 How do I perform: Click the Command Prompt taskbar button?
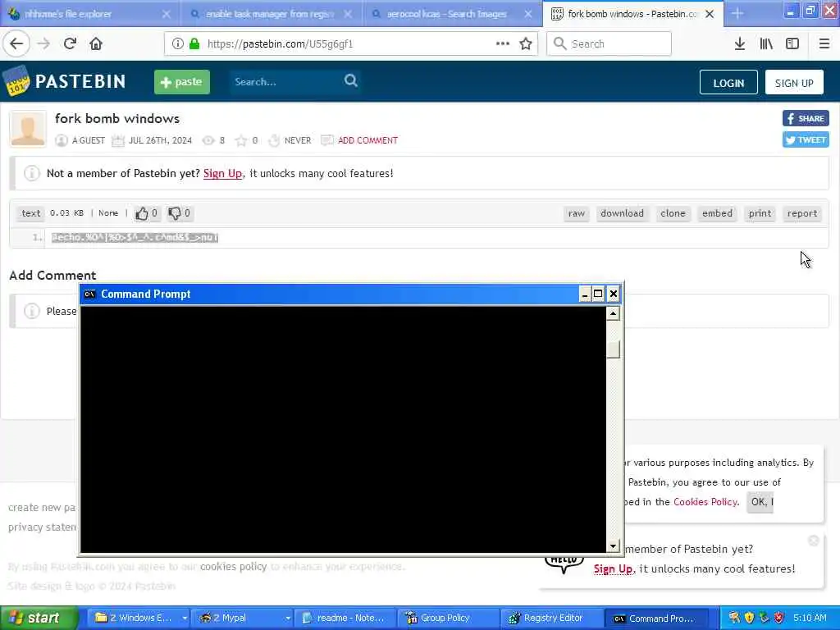[x=656, y=619]
